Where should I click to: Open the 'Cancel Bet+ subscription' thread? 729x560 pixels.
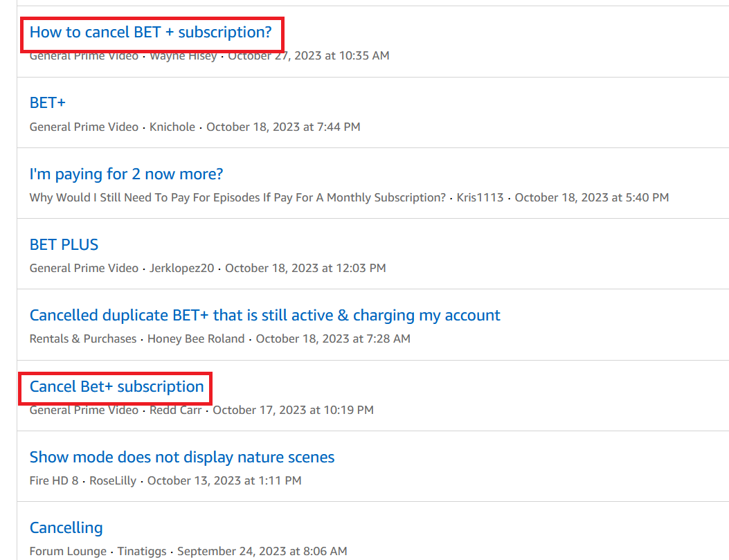click(116, 387)
